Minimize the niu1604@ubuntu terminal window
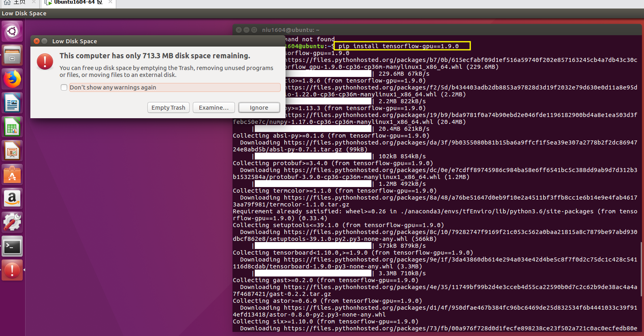The height and width of the screenshot is (336, 644). click(x=246, y=30)
